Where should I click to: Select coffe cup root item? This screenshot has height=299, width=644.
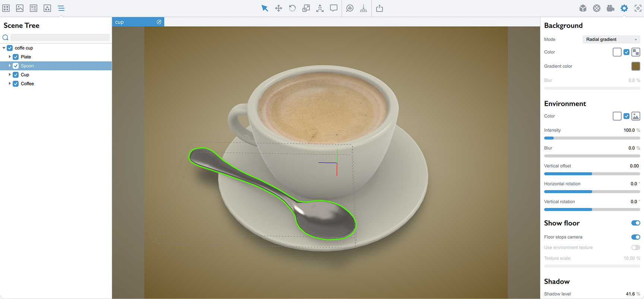pos(24,48)
